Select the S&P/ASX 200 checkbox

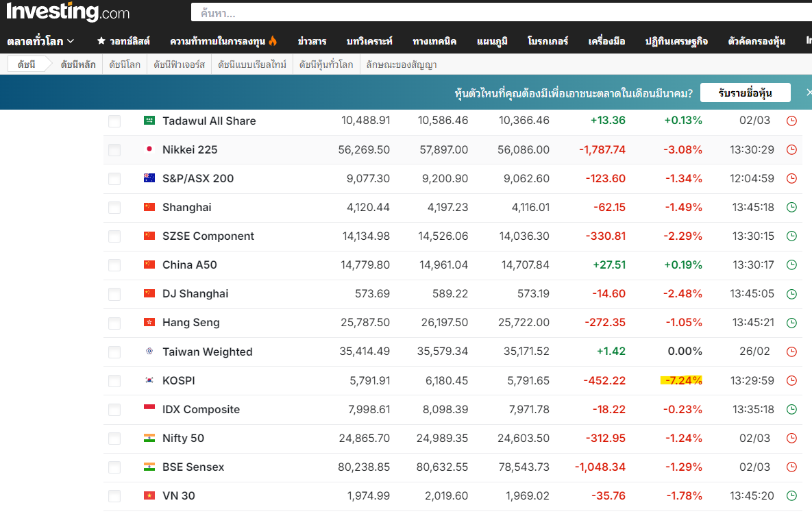(x=114, y=179)
